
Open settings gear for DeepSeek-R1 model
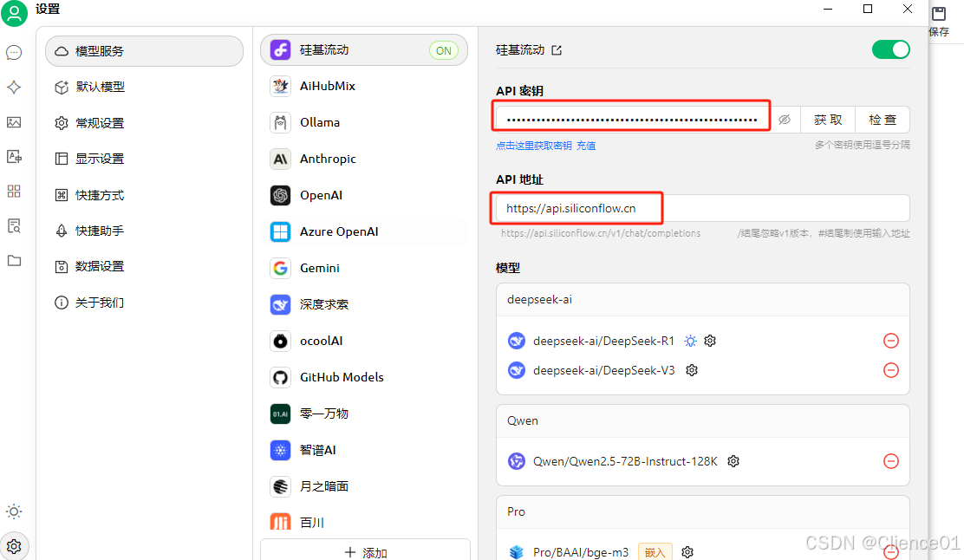pos(710,341)
